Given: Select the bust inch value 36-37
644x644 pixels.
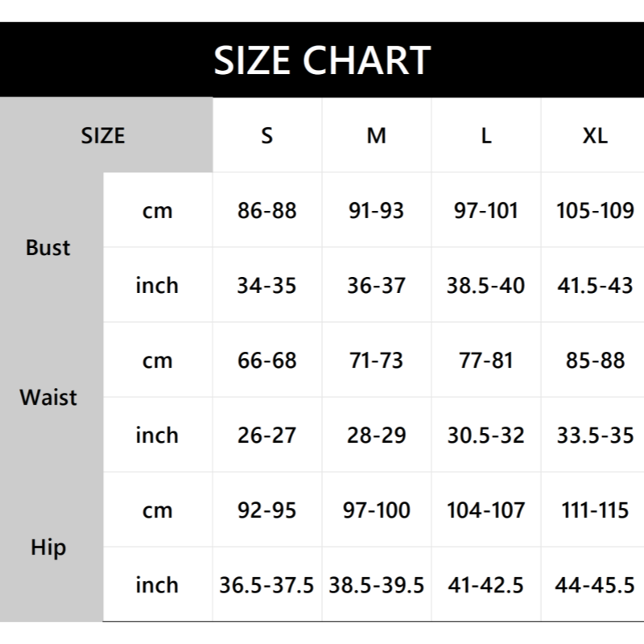Looking at the screenshot, I should point(377,286).
